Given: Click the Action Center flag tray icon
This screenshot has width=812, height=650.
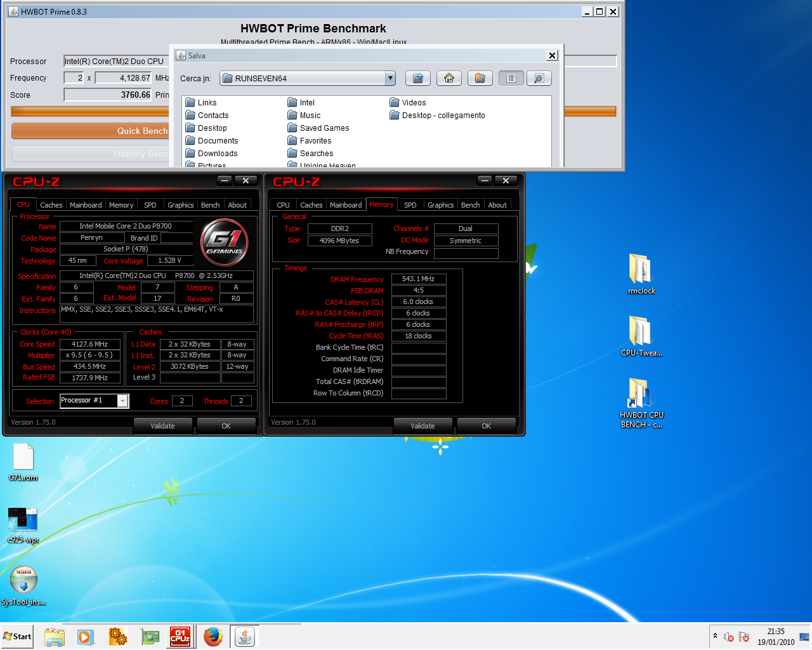Looking at the screenshot, I should point(744,637).
